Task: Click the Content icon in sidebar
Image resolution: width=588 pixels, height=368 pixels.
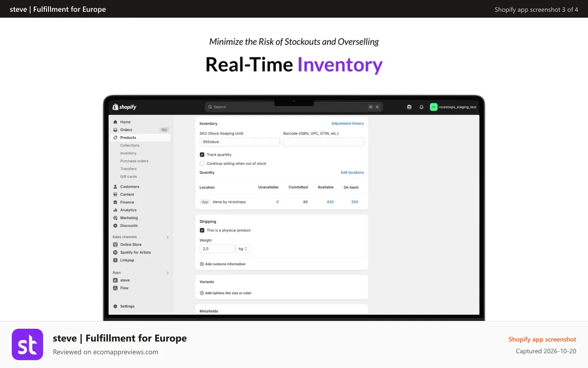Action: (x=115, y=194)
